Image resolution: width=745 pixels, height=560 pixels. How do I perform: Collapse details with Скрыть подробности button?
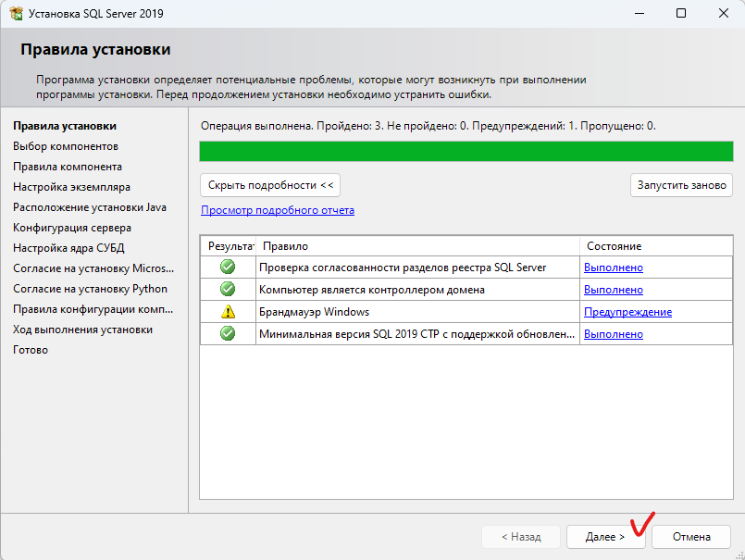270,185
